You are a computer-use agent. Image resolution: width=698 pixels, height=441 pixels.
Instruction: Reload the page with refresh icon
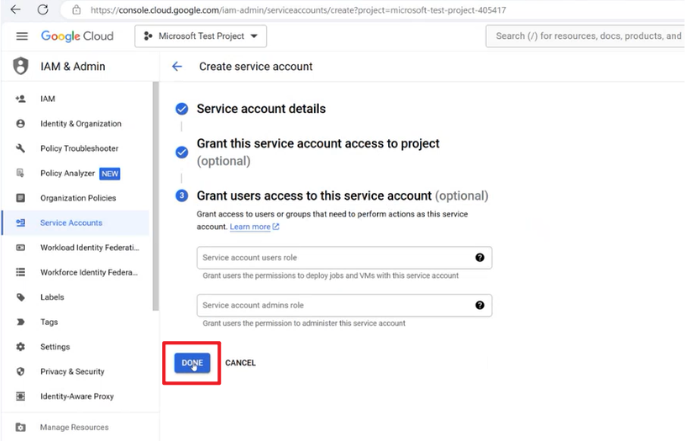point(43,9)
